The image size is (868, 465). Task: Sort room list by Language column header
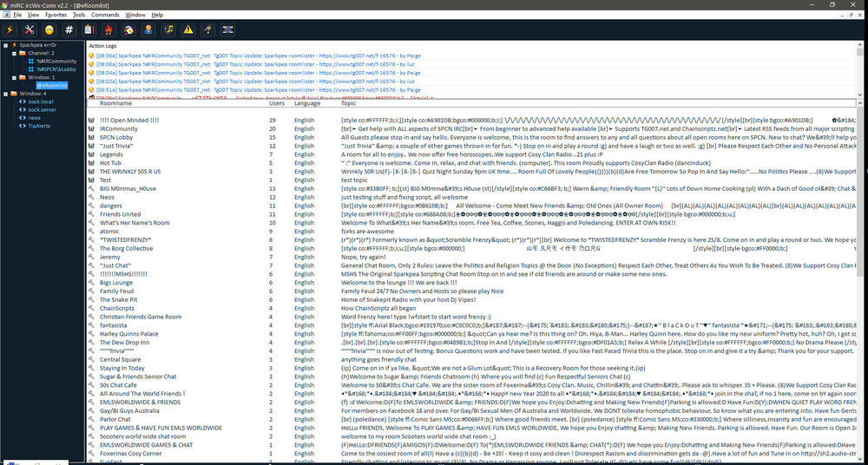click(x=307, y=103)
